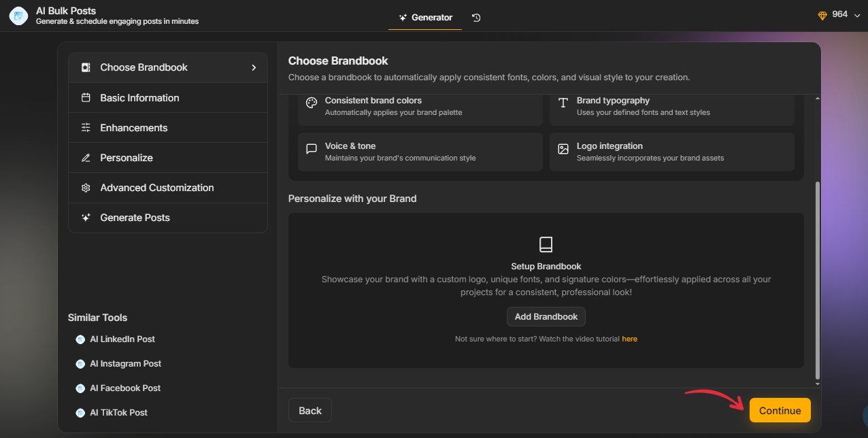Open AI Instagram Post tool
868x438 pixels.
click(x=126, y=364)
